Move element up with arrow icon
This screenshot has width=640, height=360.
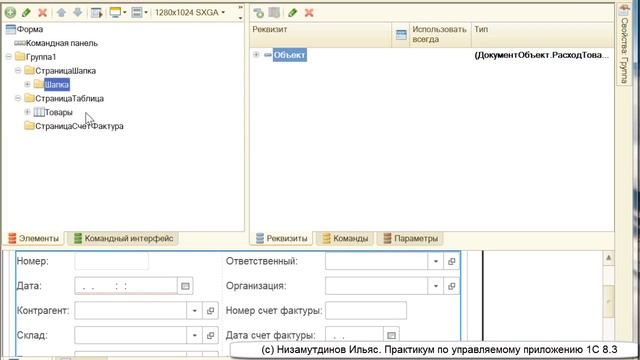(x=61, y=13)
